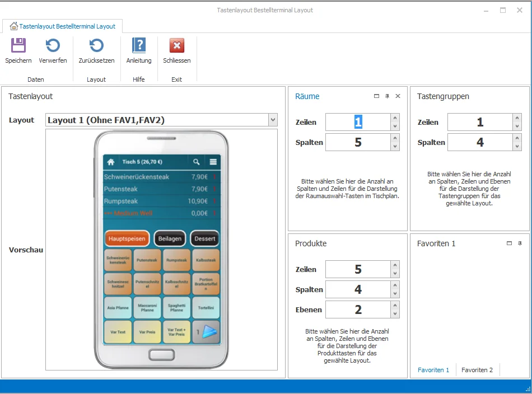Pin the Favoriten 1 panel
The image size is (532, 394).
[x=520, y=243]
